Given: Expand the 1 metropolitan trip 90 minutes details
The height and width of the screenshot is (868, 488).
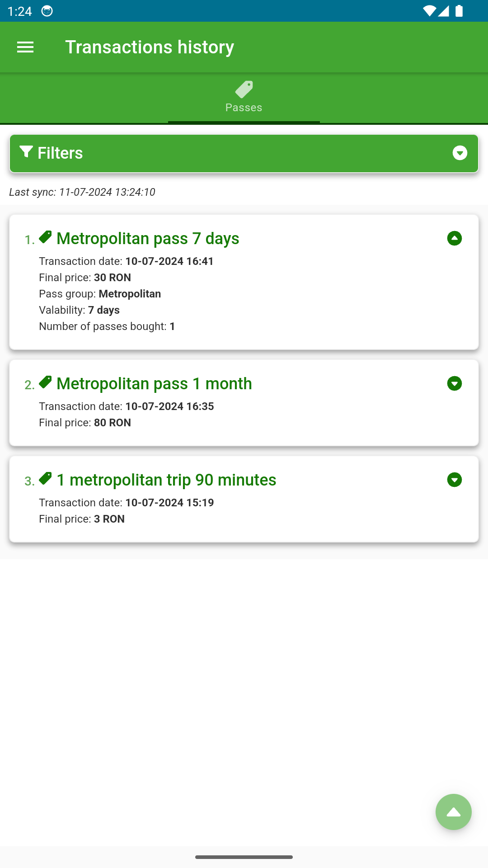Looking at the screenshot, I should click(x=454, y=480).
